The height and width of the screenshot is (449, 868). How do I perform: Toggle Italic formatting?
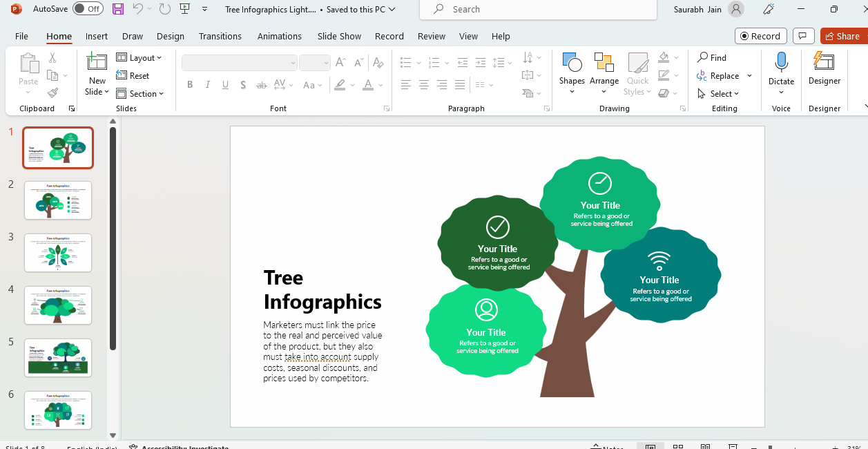208,85
